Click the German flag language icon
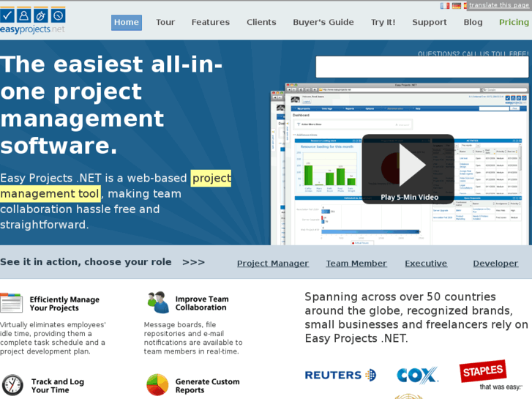Viewport: 532px width, 399px height. click(x=457, y=5)
